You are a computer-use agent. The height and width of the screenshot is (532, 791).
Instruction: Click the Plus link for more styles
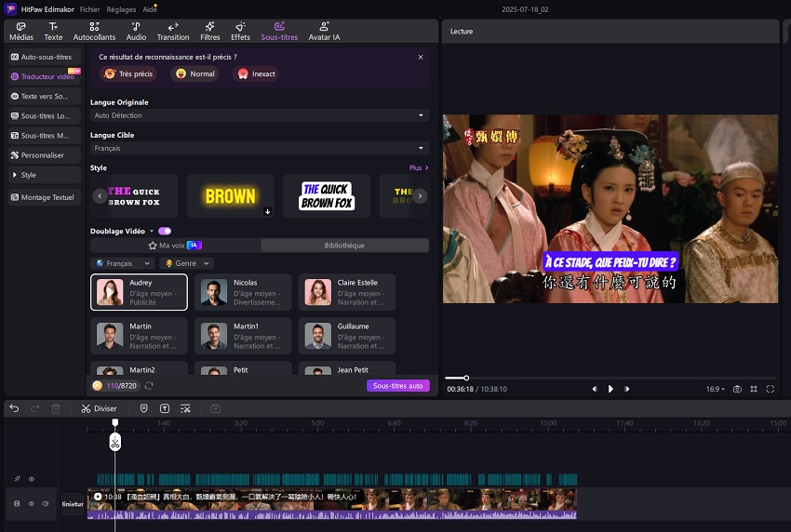[x=418, y=168]
